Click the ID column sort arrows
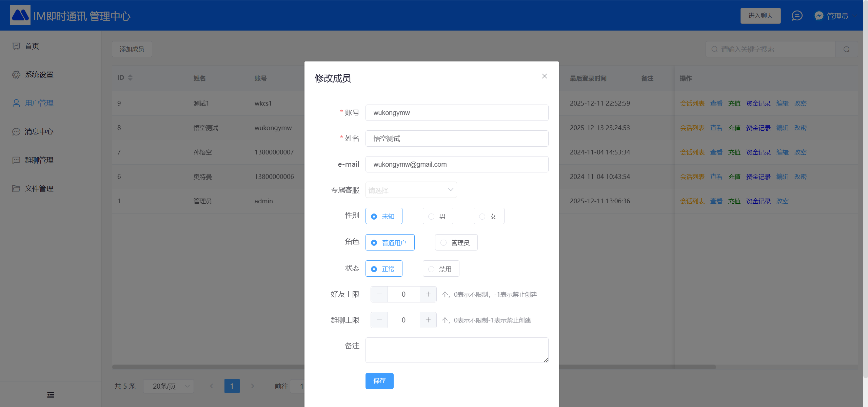Viewport: 868px width, 407px height. click(x=130, y=78)
